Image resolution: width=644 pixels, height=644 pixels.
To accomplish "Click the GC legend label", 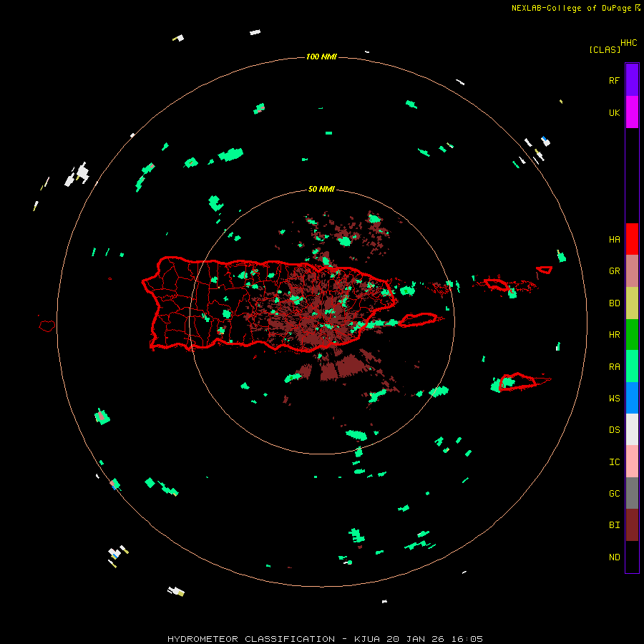I will 614,493.
